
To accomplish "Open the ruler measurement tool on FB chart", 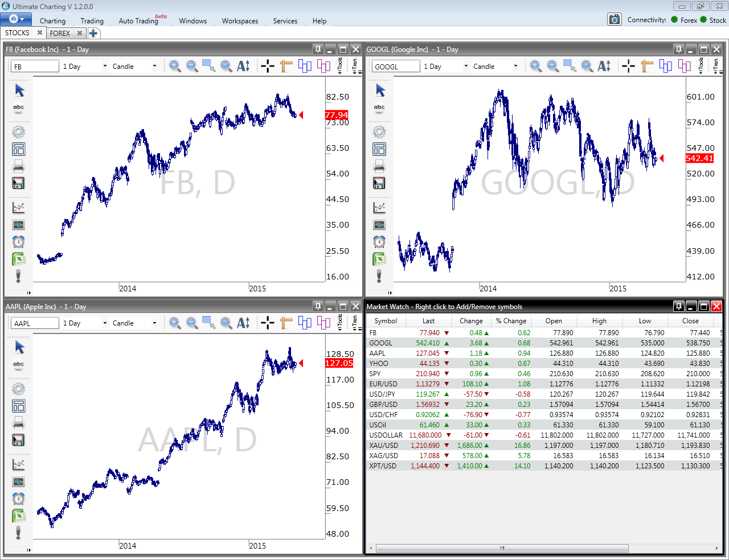I will point(286,66).
